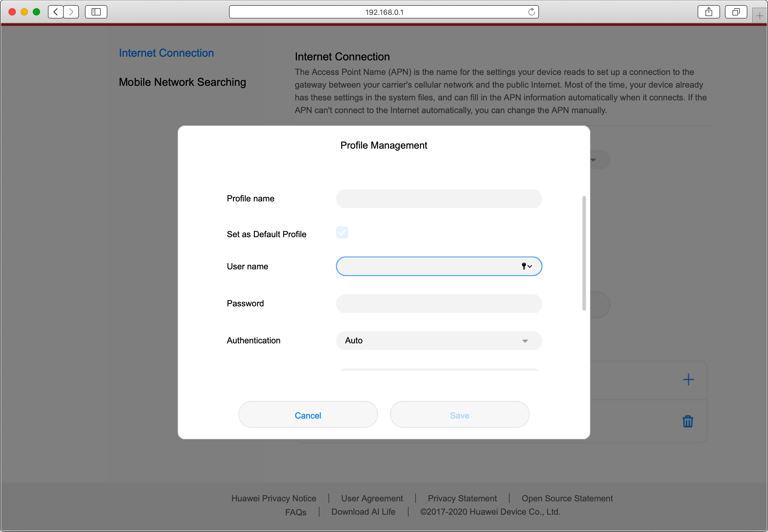Focus the Password input field
The height and width of the screenshot is (532, 768).
[439, 303]
